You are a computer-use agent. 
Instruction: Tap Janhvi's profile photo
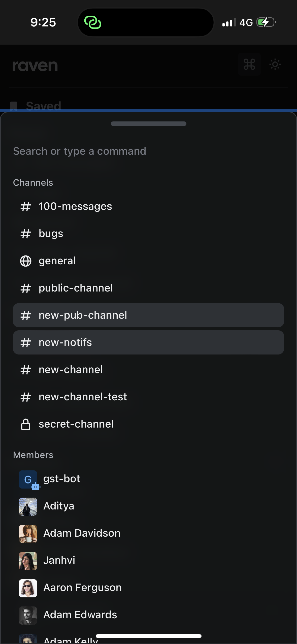[x=28, y=561]
